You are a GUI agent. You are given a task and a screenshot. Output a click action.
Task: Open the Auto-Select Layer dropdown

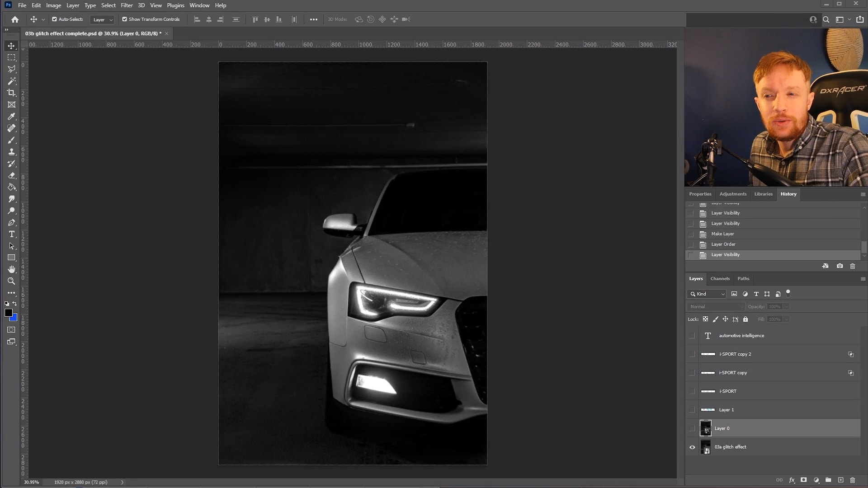point(102,20)
